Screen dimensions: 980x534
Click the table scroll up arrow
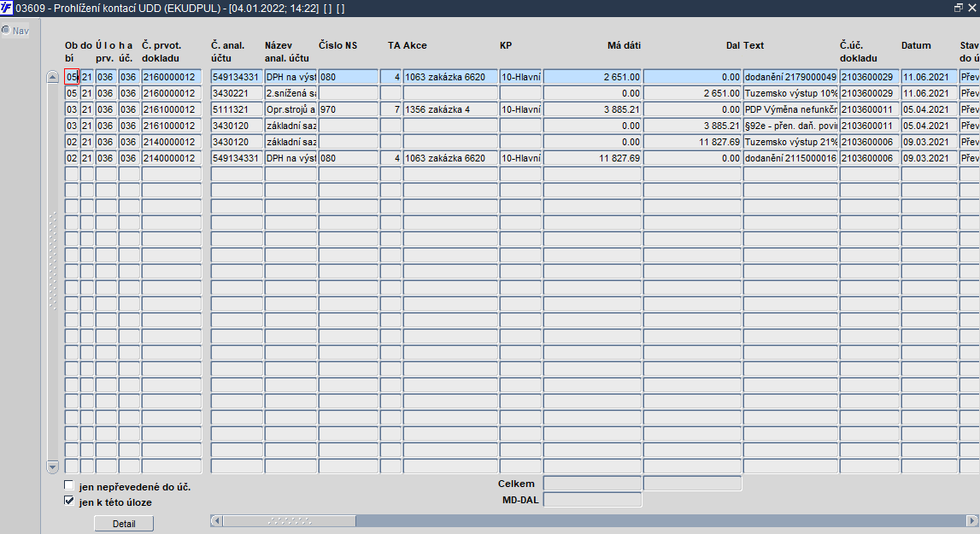point(52,78)
